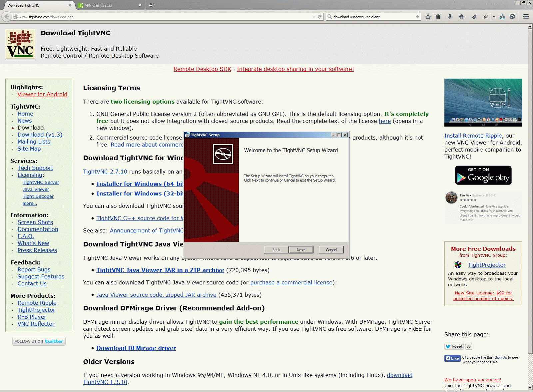This screenshot has height=392, width=533.
Task: Reload the page with the refresh icon
Action: coord(320,17)
